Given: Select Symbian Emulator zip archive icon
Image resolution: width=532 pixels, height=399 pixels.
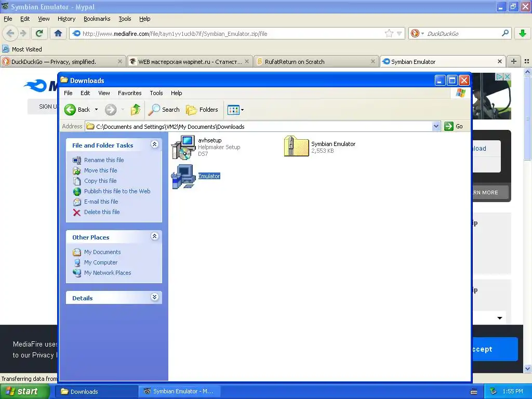Looking at the screenshot, I should coord(296,146).
